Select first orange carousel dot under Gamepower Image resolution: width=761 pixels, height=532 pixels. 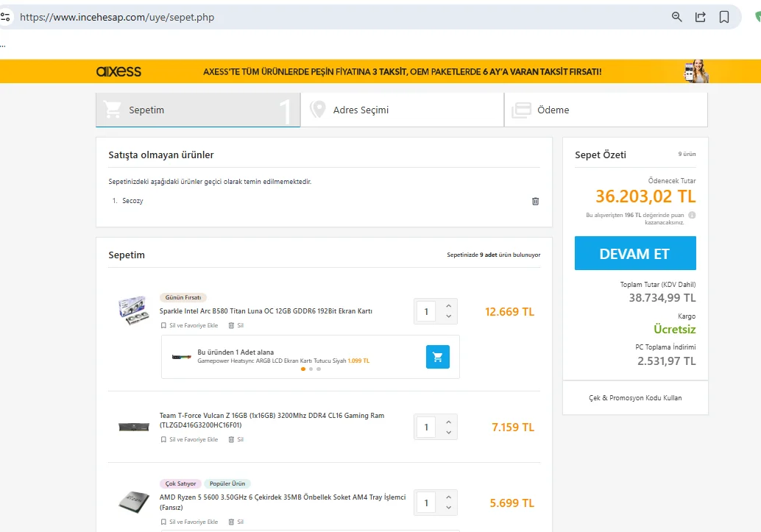click(303, 369)
